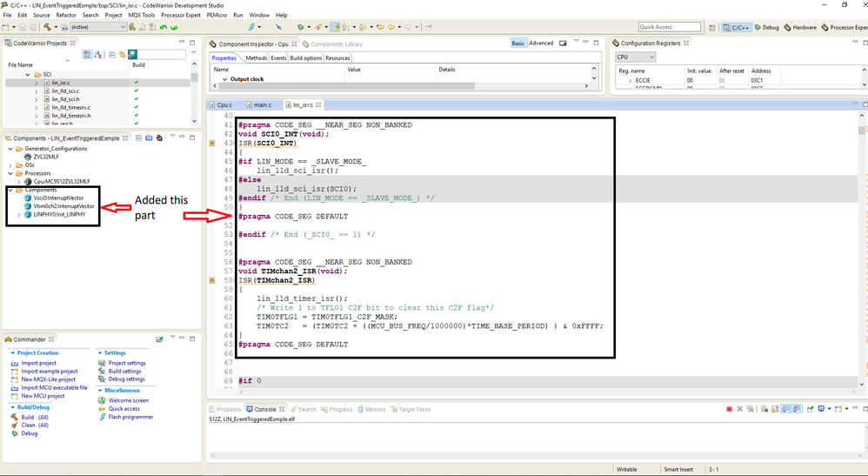
Task: Collapse the Project Creation section
Action: tap(13, 353)
